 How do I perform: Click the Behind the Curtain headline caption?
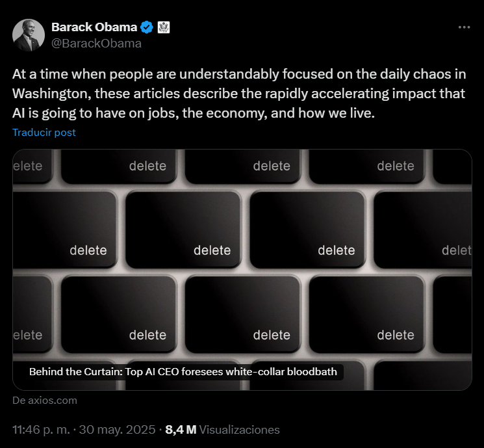[183, 372]
